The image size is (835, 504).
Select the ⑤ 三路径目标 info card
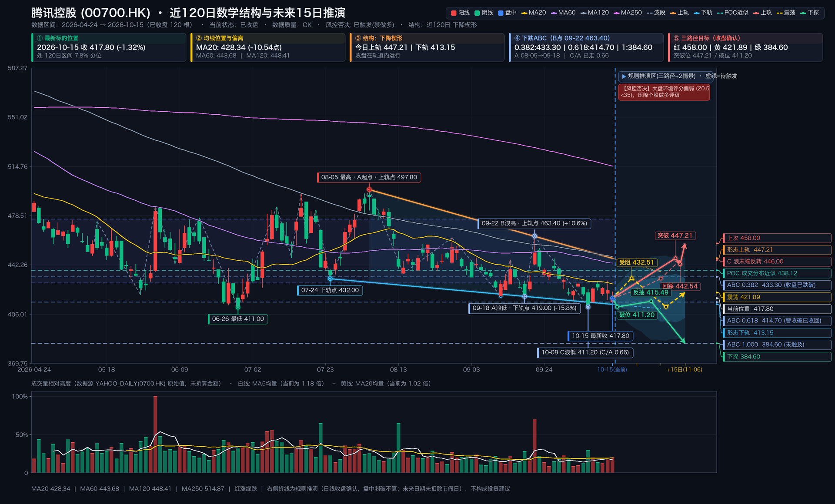(745, 47)
